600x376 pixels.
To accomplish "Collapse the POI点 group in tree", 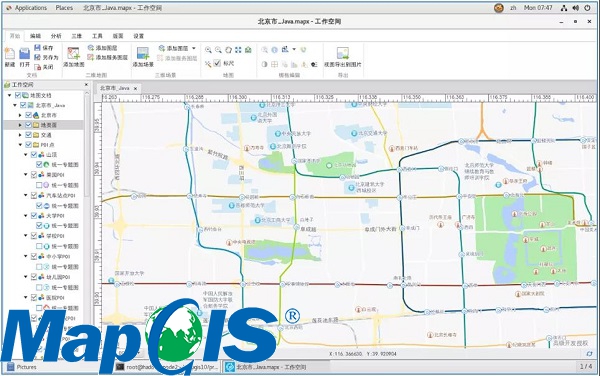I will [20, 145].
